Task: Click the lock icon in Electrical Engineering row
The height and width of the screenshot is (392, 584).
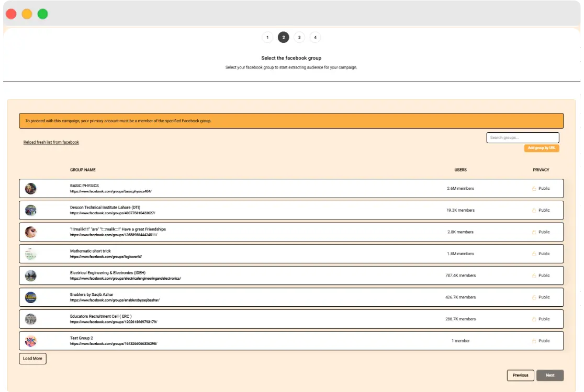Action: point(534,275)
